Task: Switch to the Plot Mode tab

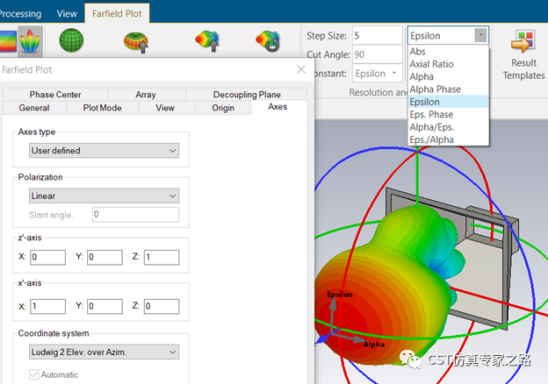Action: pyautogui.click(x=102, y=108)
